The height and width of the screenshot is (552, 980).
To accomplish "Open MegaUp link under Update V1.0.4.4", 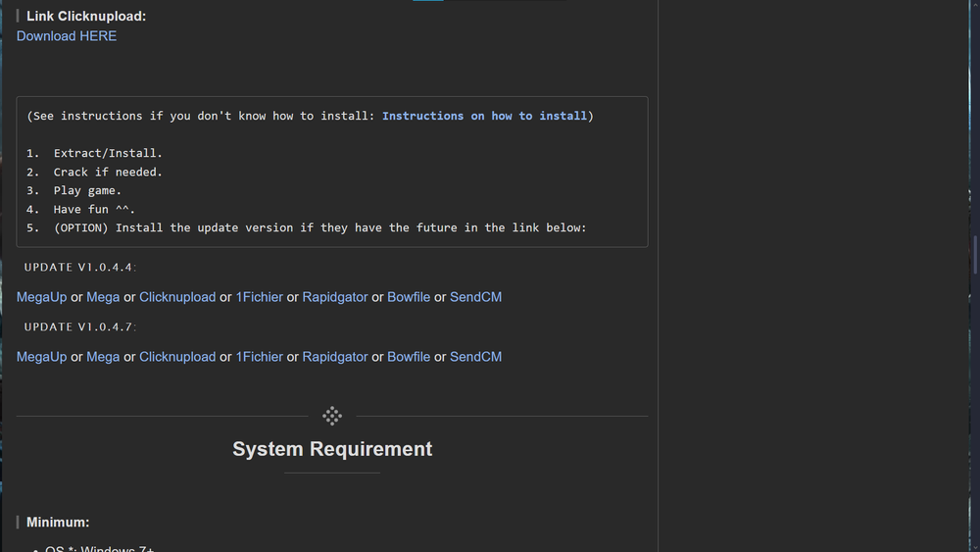I will tap(41, 297).
